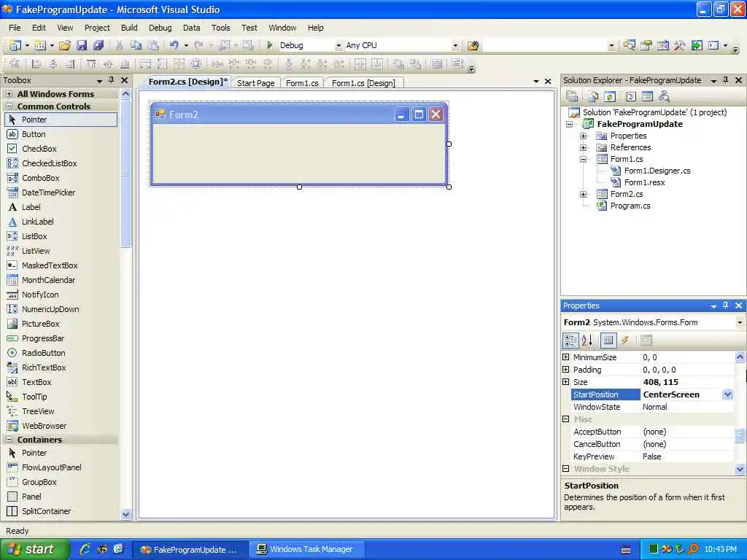
Task: Switch to the Start Page tab
Action: click(256, 83)
